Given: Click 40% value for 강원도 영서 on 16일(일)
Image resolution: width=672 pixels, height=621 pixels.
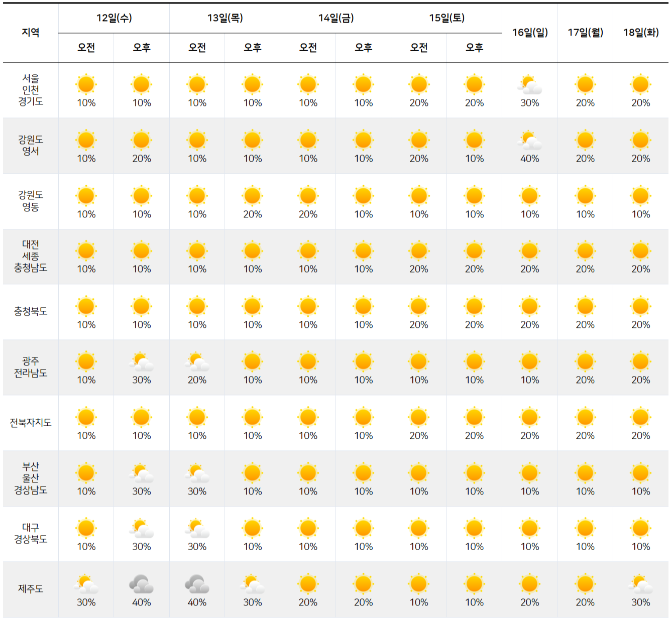Looking at the screenshot, I should [x=529, y=159].
